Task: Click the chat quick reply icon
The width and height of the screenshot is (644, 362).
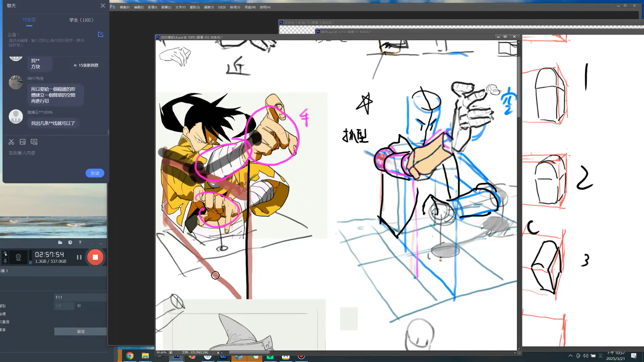Action: 34,142
